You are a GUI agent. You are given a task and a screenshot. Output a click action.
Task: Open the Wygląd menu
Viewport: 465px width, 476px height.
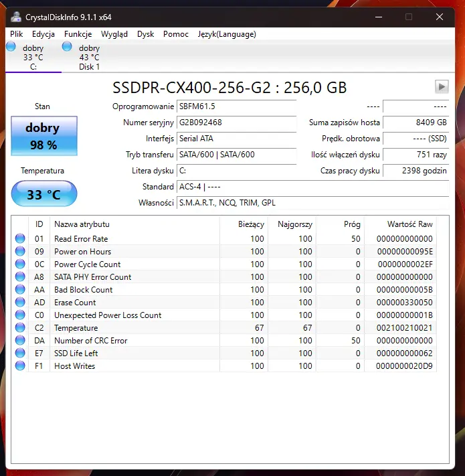pyautogui.click(x=114, y=34)
